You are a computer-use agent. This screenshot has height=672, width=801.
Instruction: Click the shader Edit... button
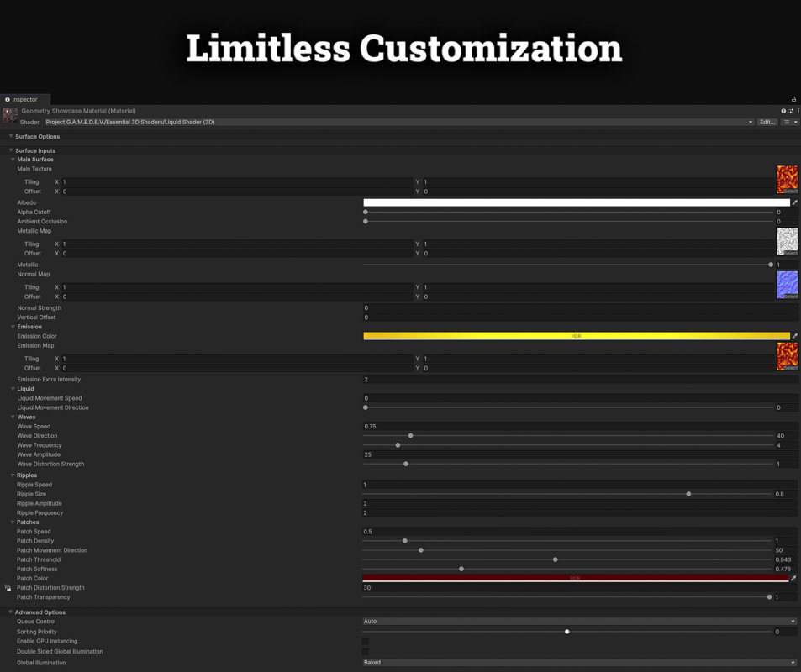point(767,122)
